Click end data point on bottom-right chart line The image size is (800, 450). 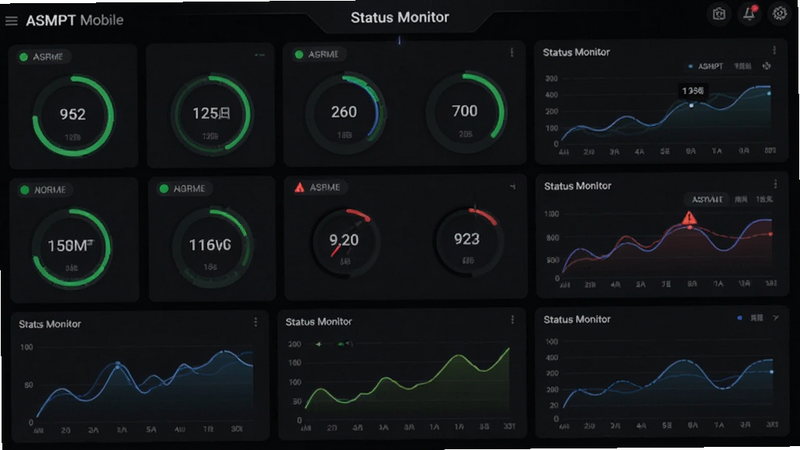click(x=771, y=372)
